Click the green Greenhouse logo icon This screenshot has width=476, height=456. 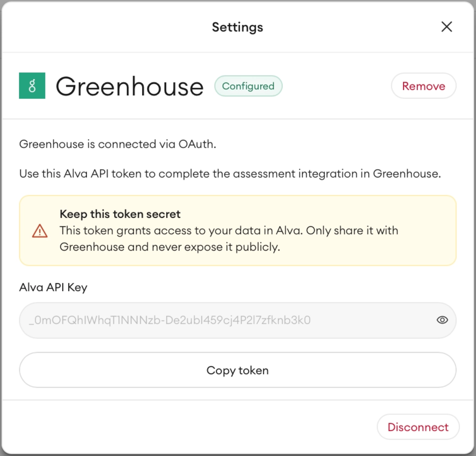point(32,86)
